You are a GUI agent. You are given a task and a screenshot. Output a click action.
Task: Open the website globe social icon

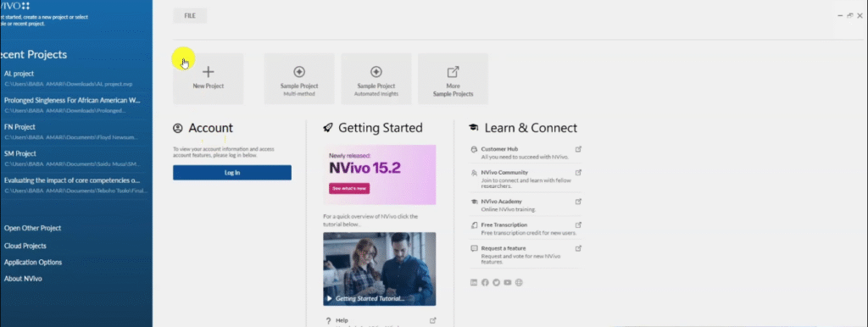(519, 282)
